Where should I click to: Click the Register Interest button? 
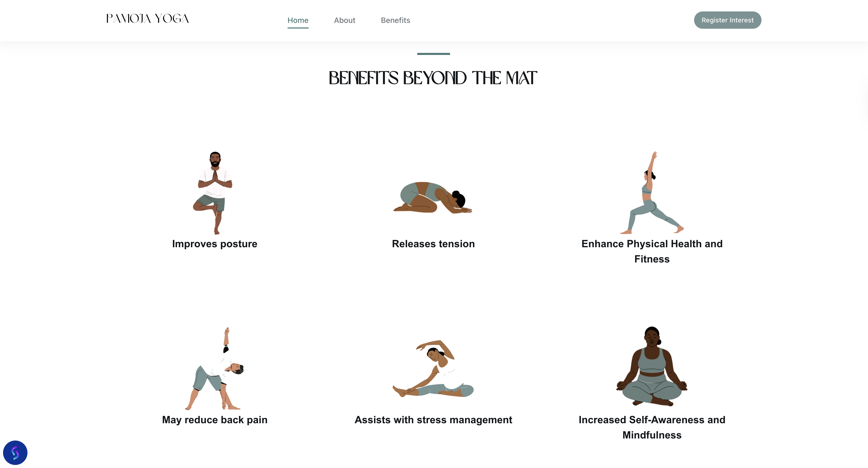(727, 20)
